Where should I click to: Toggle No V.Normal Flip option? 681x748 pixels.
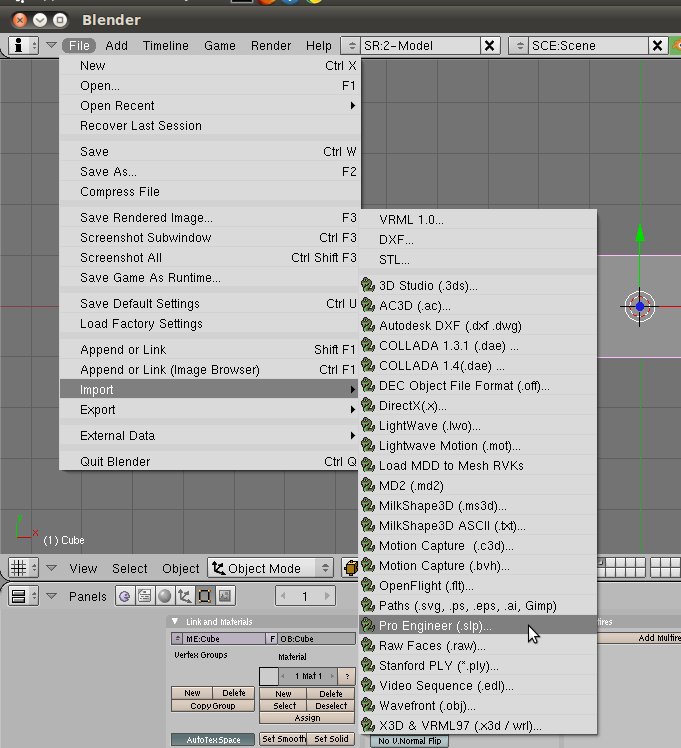410,741
